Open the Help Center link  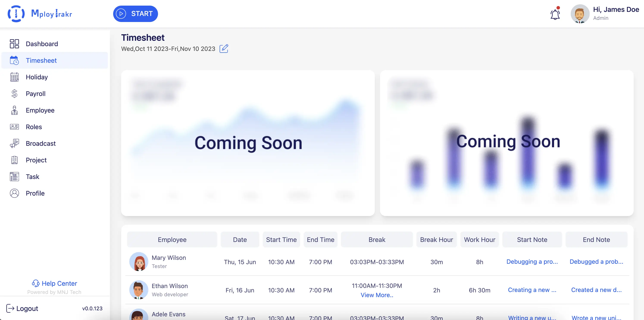point(54,283)
